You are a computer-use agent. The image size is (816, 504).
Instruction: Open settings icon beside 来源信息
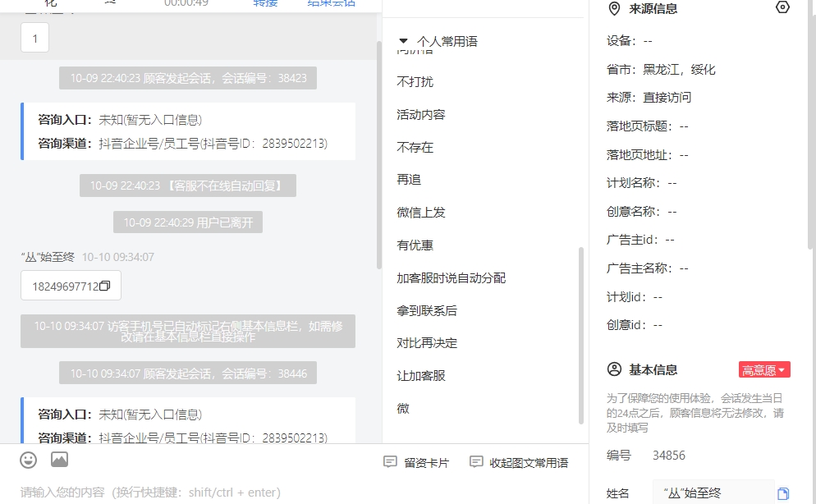(x=782, y=7)
